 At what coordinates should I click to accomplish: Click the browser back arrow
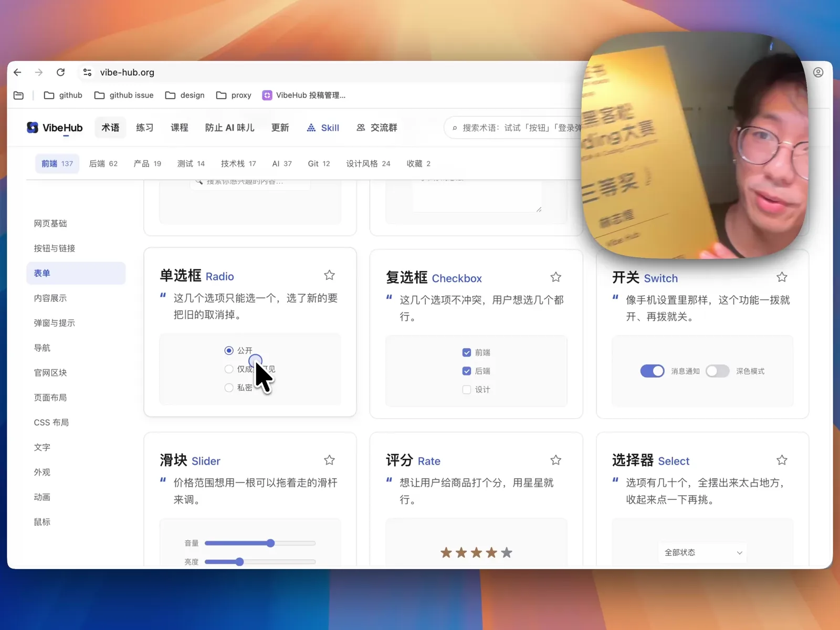point(17,72)
